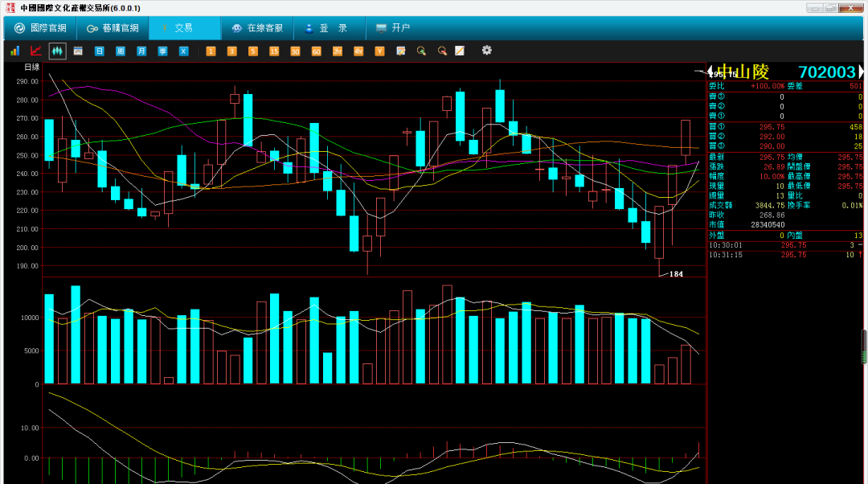The image size is (868, 484).
Task: Select daily period 日 icon
Action: point(99,51)
